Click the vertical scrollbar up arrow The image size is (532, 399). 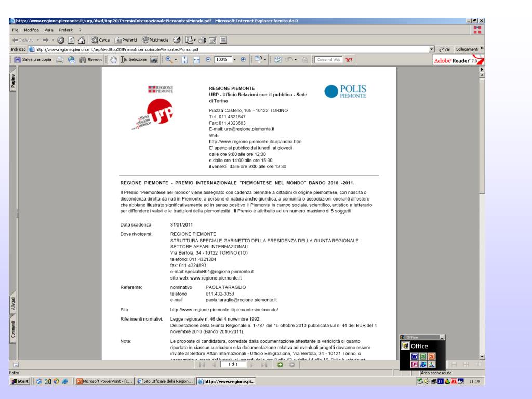tap(482, 75)
